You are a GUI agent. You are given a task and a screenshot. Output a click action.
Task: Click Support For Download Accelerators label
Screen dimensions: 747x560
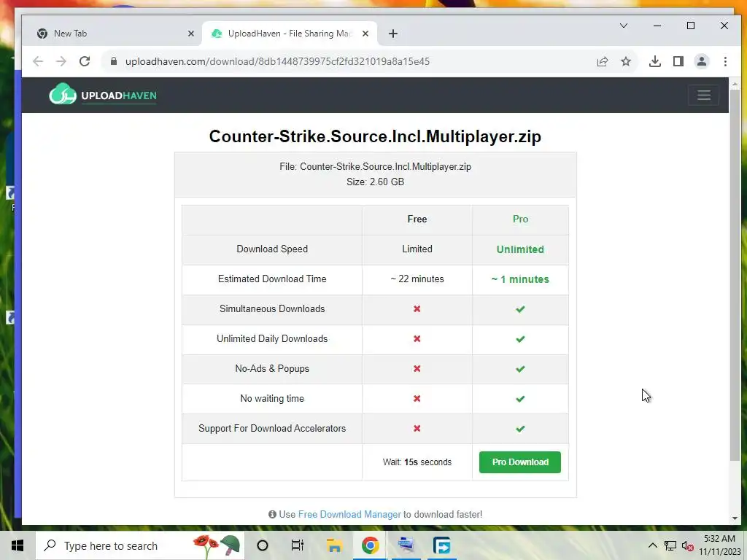pos(272,428)
